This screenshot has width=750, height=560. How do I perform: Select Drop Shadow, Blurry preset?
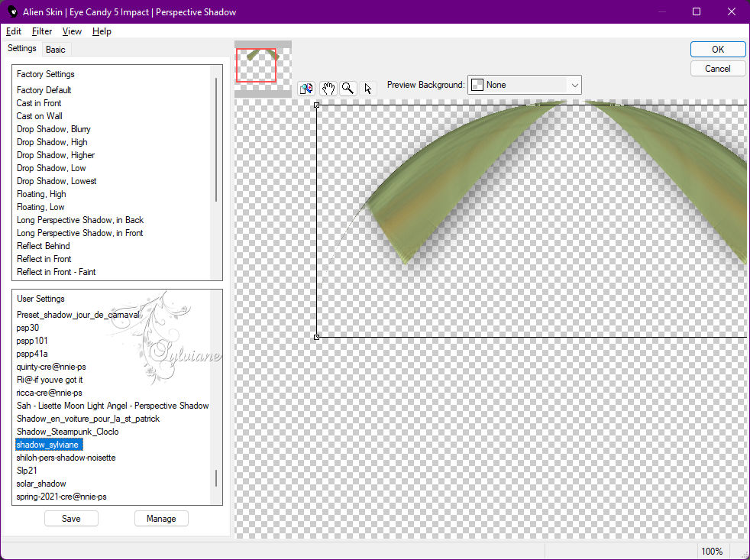pos(53,129)
